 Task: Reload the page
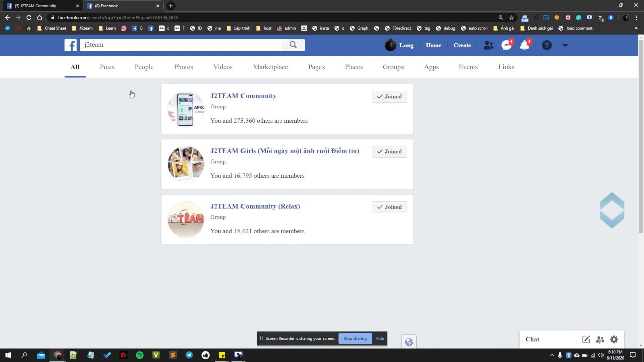point(29,17)
